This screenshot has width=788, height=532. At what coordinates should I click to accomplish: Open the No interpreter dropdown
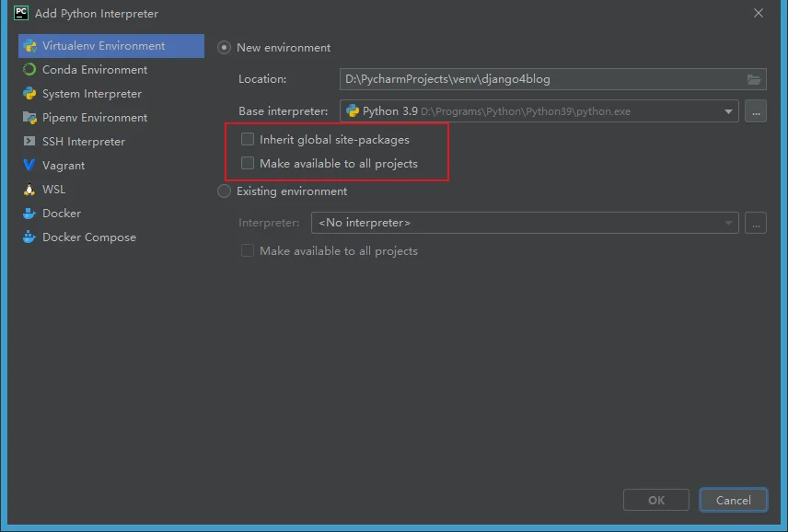pyautogui.click(x=525, y=223)
